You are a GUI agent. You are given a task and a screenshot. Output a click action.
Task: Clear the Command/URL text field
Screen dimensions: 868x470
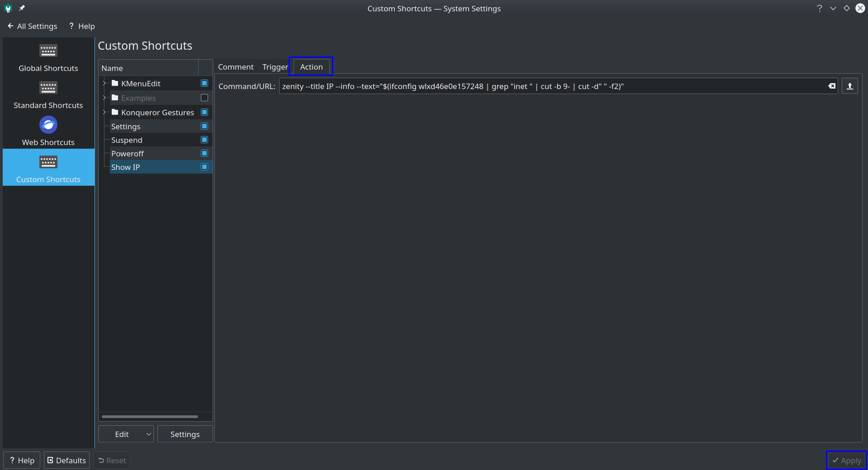(831, 86)
